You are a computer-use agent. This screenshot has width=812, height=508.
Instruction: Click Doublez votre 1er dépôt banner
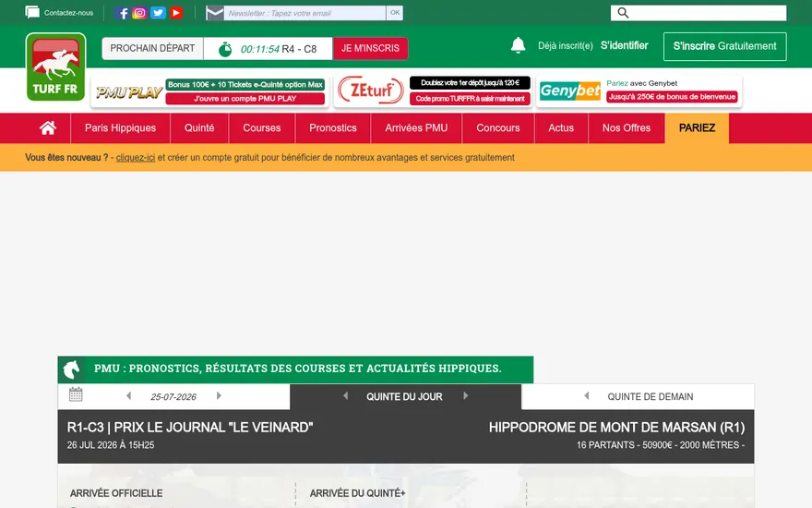[471, 83]
